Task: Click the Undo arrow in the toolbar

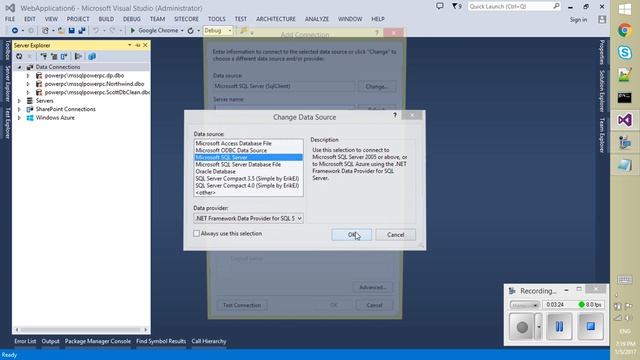Action: click(96, 31)
